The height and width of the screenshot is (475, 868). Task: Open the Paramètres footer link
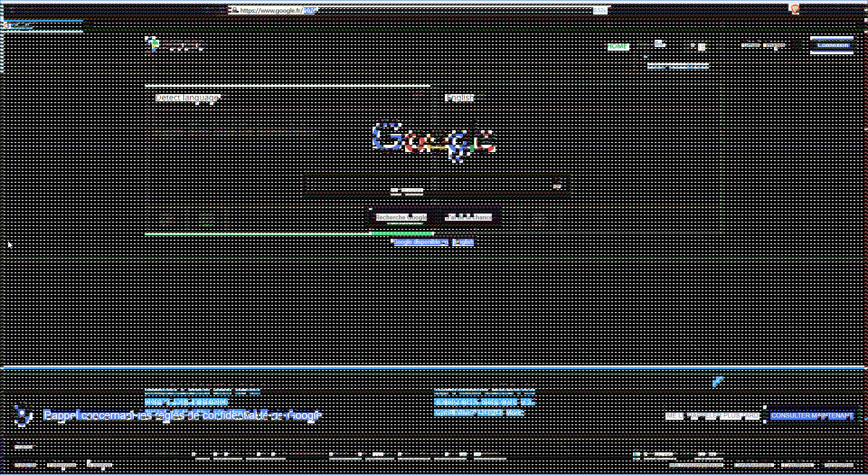839,465
